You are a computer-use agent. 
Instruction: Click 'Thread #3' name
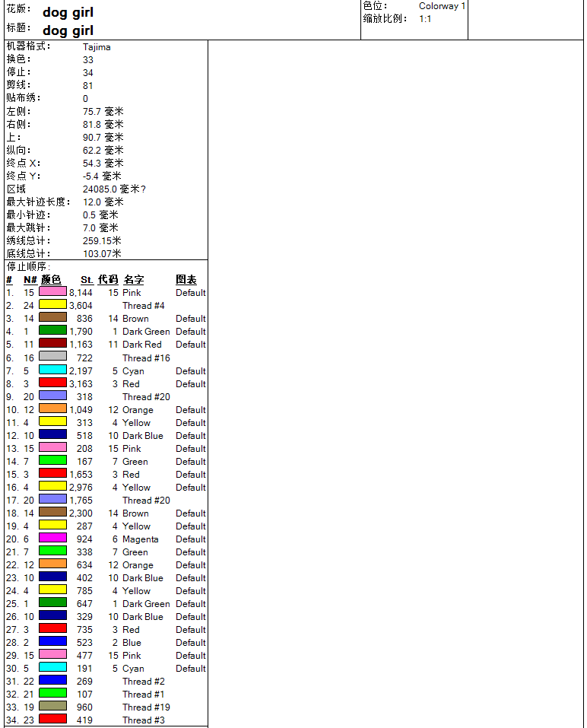[144, 720]
